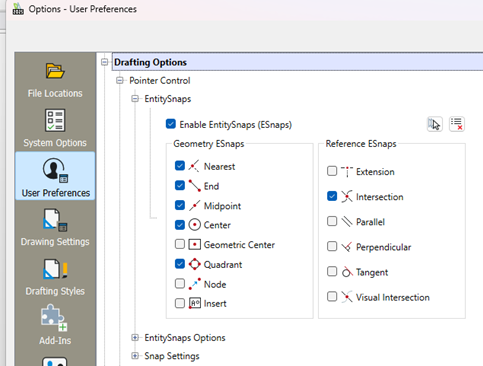Select the Drawing Settings icon
This screenshot has width=483, height=366.
(x=55, y=220)
